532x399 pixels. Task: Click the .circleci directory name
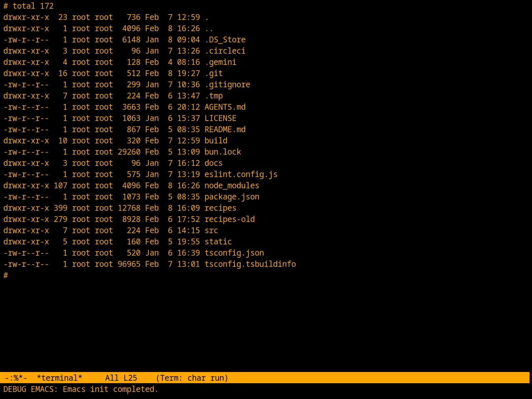[225, 51]
